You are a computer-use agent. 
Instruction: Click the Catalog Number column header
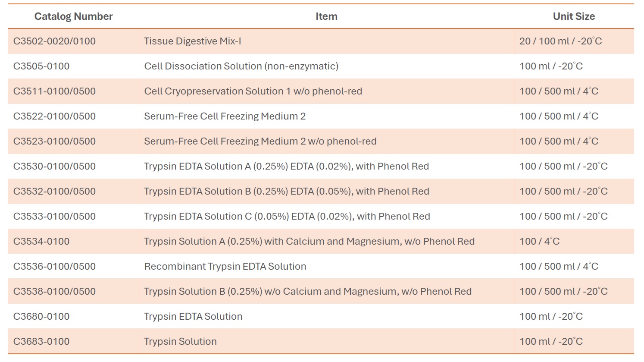(x=73, y=16)
